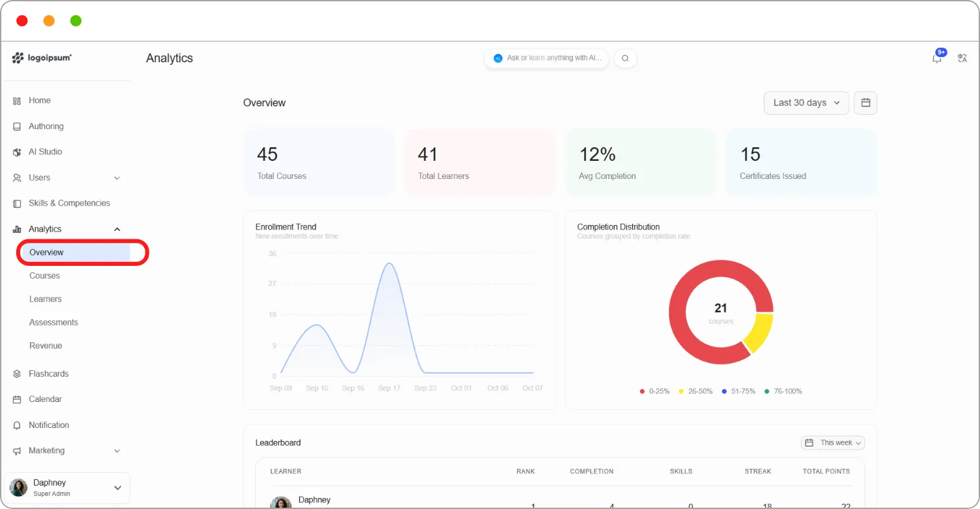Click the Flashcards layers icon
This screenshot has width=980, height=509.
pyautogui.click(x=17, y=374)
